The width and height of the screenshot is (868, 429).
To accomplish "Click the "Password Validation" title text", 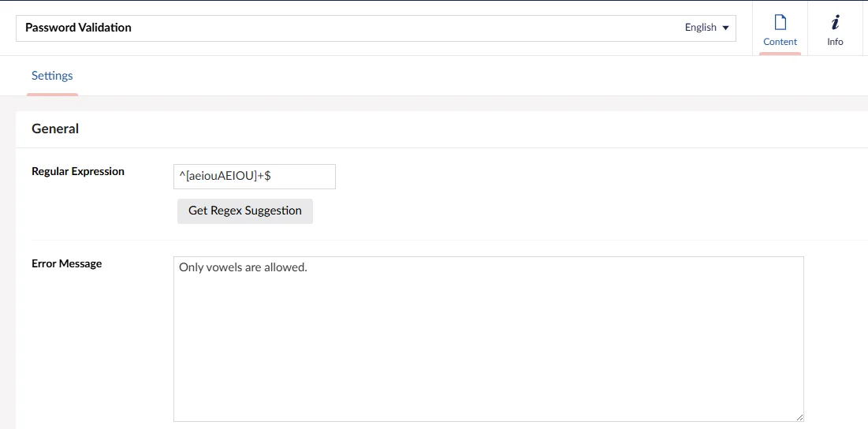I will click(x=78, y=28).
